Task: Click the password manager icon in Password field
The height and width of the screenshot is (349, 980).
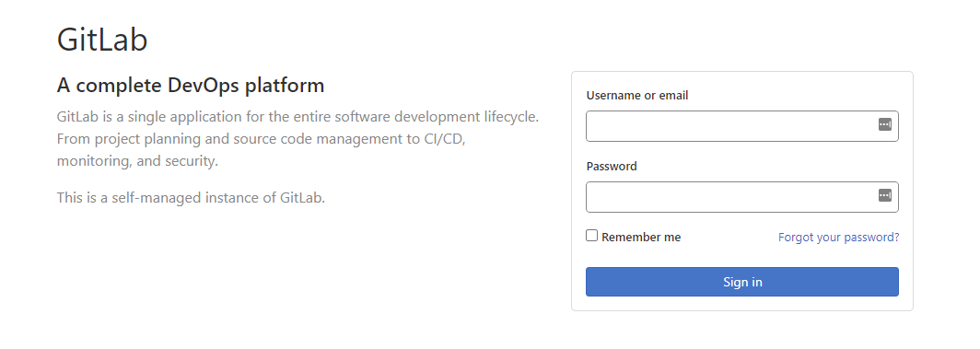Action: [885, 196]
